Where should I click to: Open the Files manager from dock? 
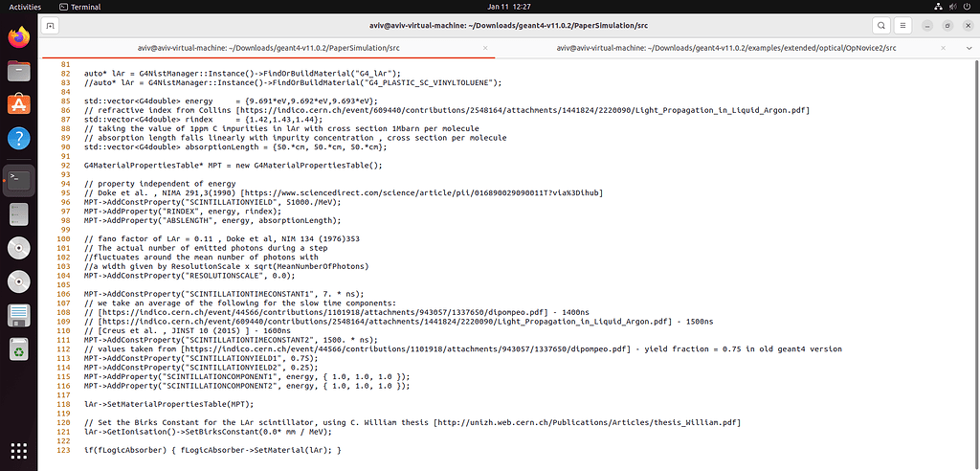(x=18, y=70)
